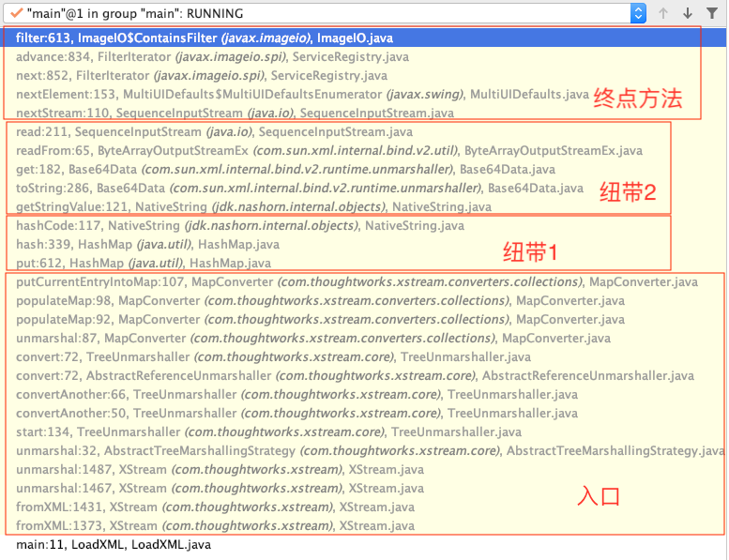The width and height of the screenshot is (729, 560).
Task: Click the previous frame up arrow
Action: pyautogui.click(x=663, y=13)
